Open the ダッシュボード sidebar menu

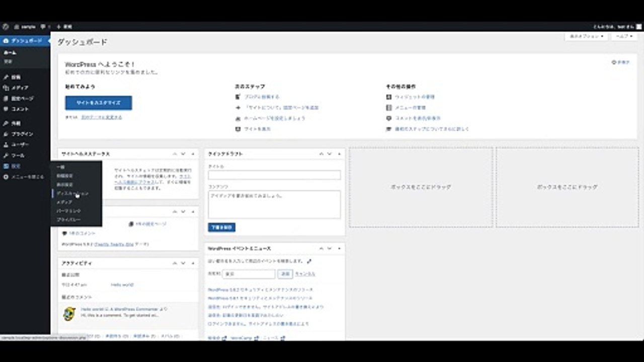point(25,40)
